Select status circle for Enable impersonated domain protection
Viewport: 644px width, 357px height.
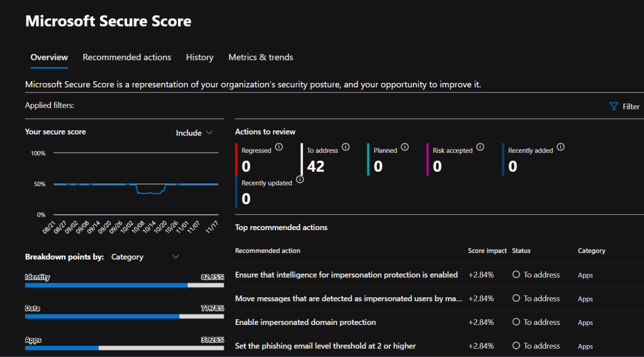click(x=516, y=322)
